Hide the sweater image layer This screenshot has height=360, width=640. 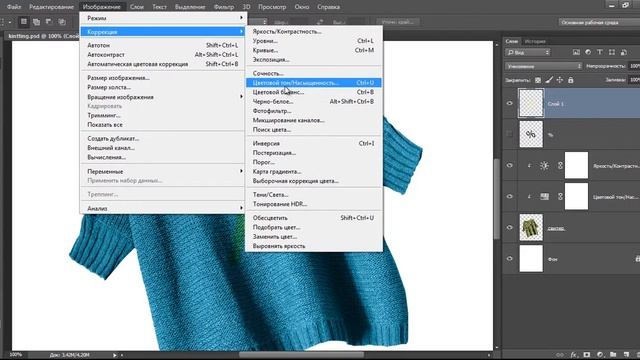click(509, 227)
